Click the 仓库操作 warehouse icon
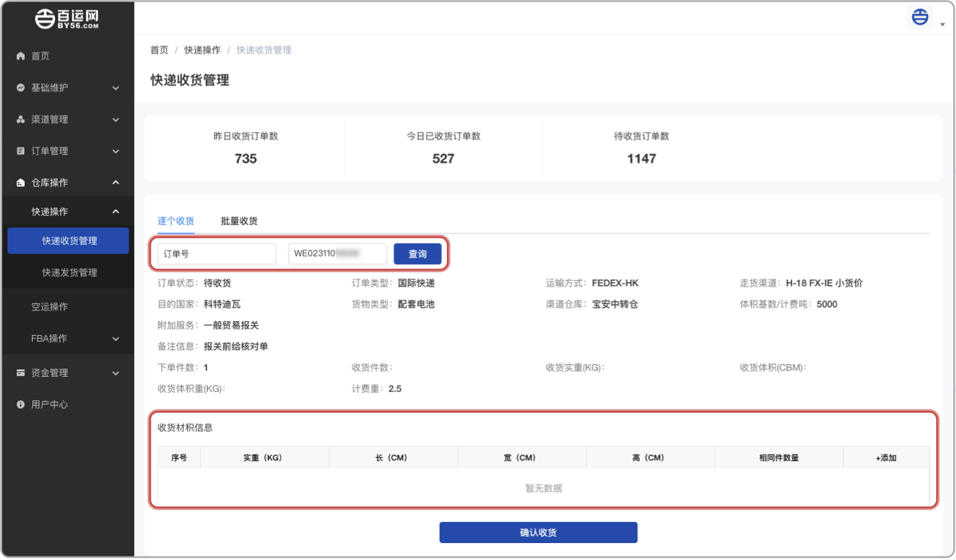Viewport: 956px width, 560px height. tap(21, 183)
